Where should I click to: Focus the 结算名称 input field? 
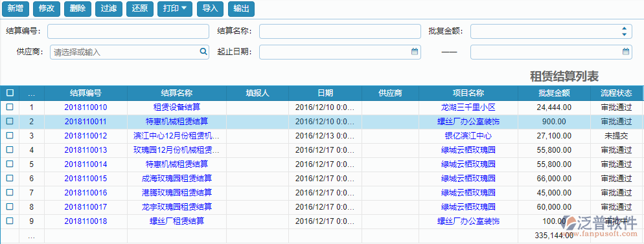[x=340, y=31]
